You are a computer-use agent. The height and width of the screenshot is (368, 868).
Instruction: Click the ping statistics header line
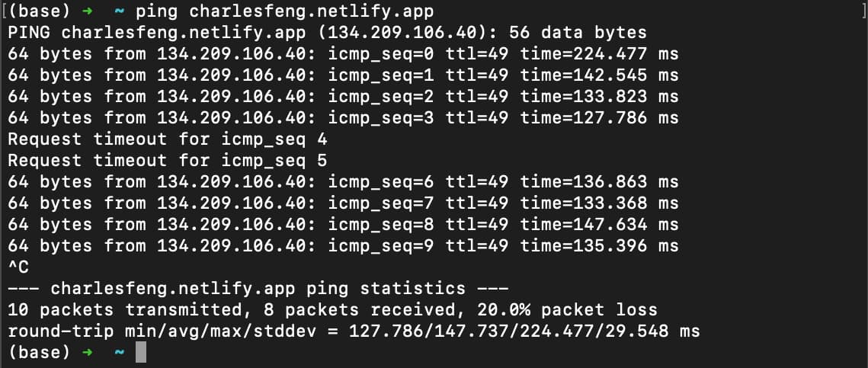[258, 288]
